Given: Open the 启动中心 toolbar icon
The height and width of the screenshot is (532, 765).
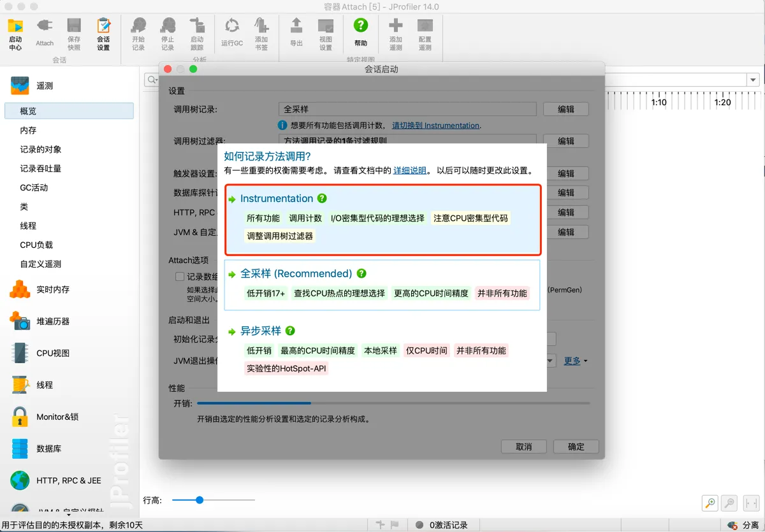Looking at the screenshot, I should point(15,34).
